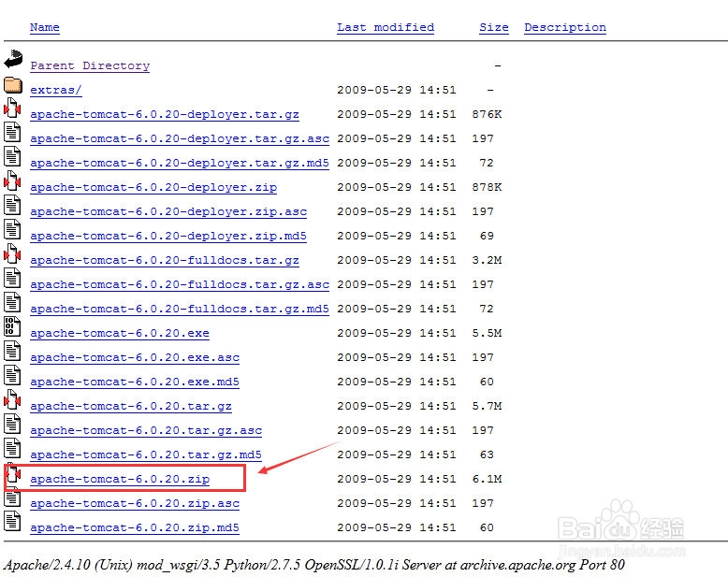
Task: Sort listing by Last modified header
Action: [x=386, y=27]
